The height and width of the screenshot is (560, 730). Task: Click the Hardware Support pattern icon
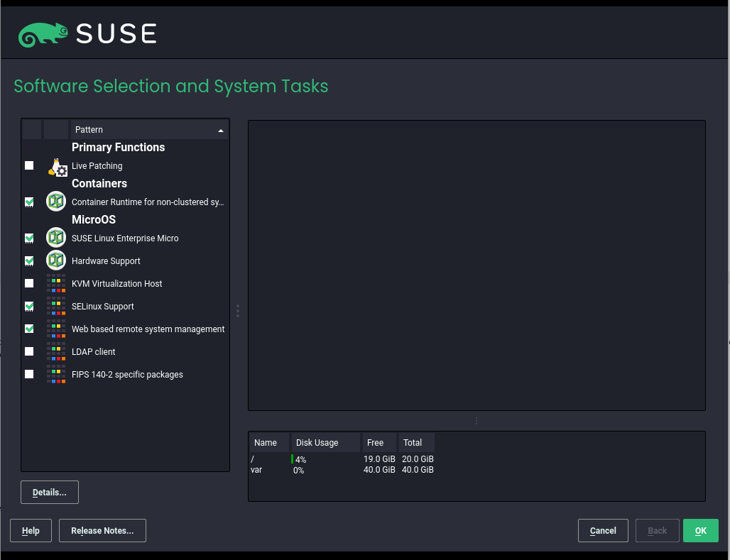point(55,260)
